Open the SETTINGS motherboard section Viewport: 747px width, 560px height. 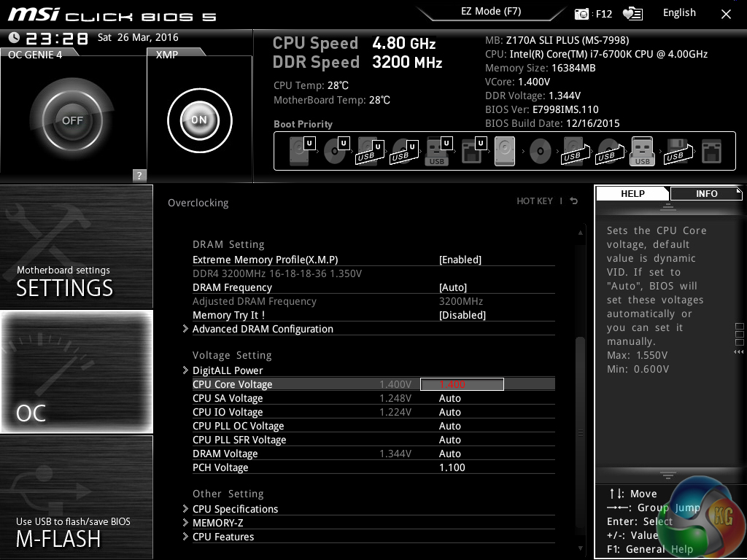click(x=76, y=246)
